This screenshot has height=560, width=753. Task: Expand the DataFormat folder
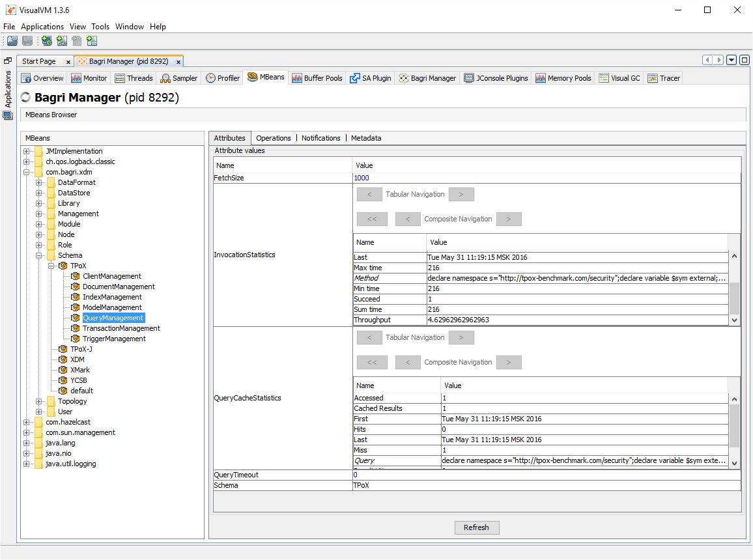click(39, 182)
